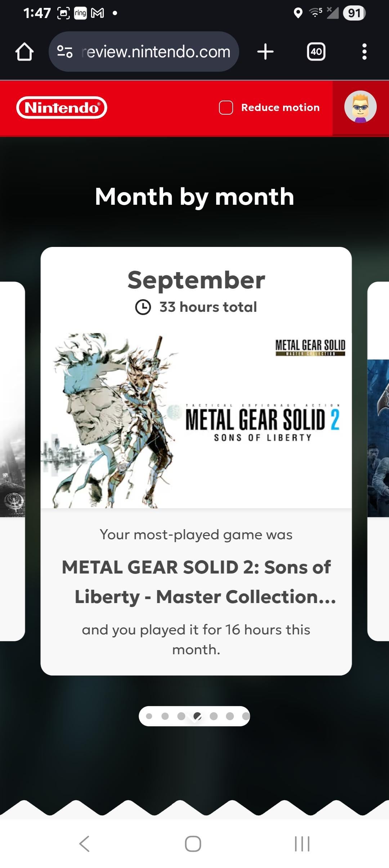Select the first carousel pagination dot
The image size is (389, 868).
[x=149, y=716]
